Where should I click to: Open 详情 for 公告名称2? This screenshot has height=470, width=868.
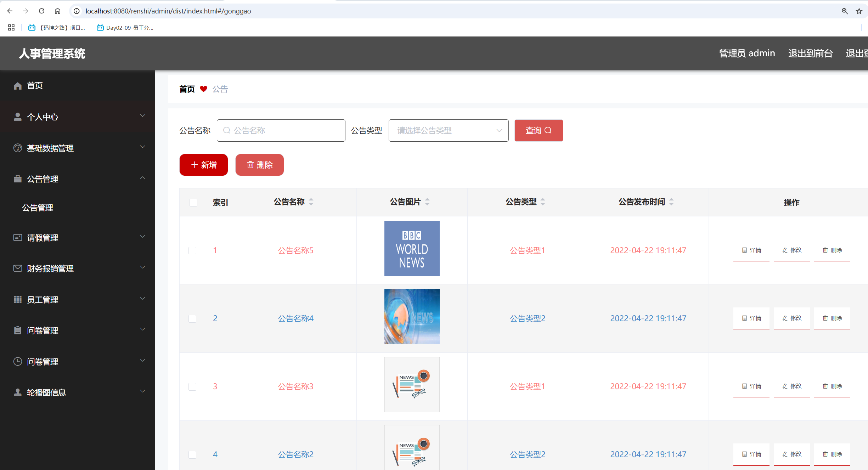[x=751, y=454]
